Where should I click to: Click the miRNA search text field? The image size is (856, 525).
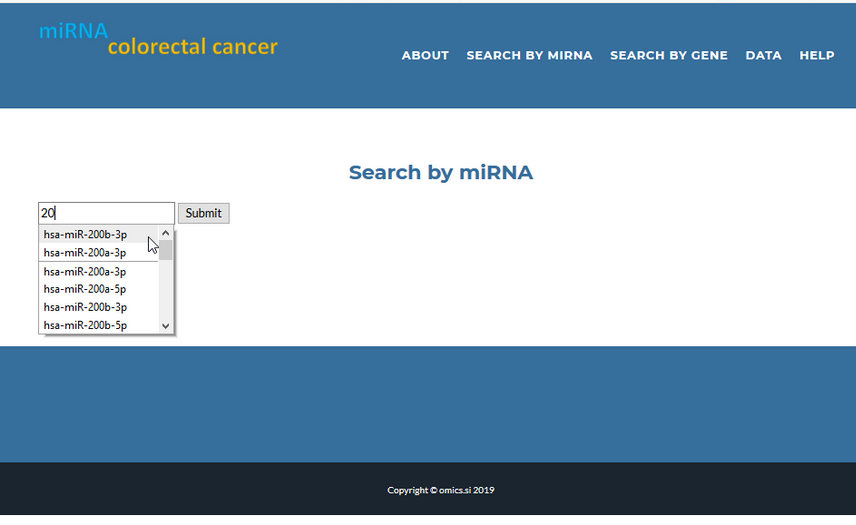pyautogui.click(x=106, y=213)
